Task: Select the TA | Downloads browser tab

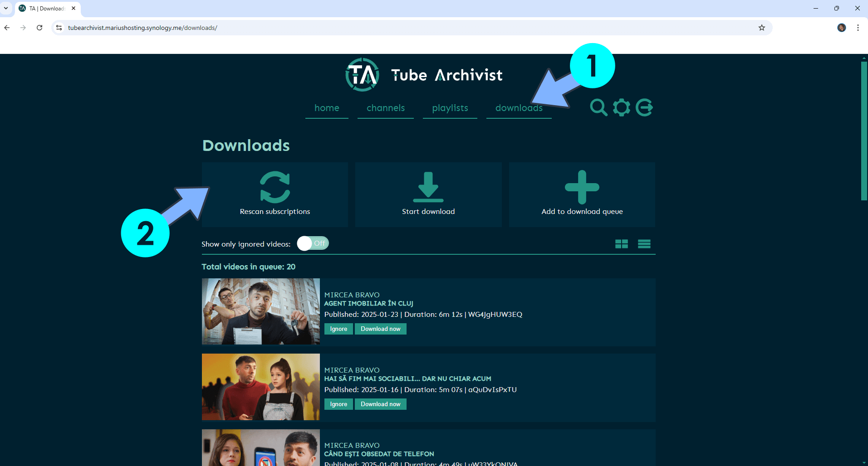Action: pyautogui.click(x=48, y=9)
